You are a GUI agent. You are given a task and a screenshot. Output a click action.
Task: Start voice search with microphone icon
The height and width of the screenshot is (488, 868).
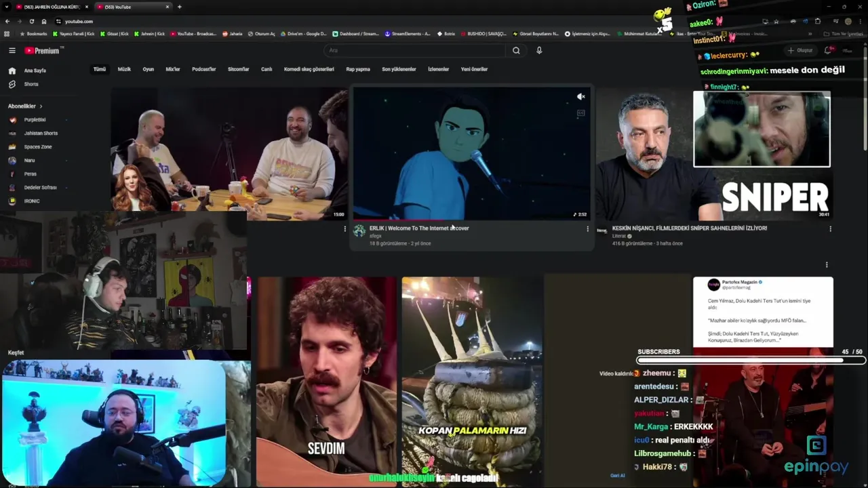[x=539, y=50]
